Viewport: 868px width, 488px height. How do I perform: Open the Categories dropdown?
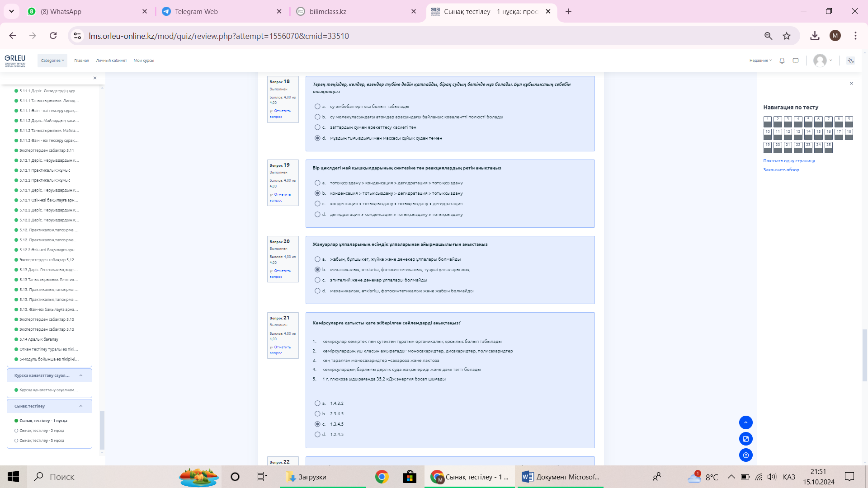tap(52, 61)
